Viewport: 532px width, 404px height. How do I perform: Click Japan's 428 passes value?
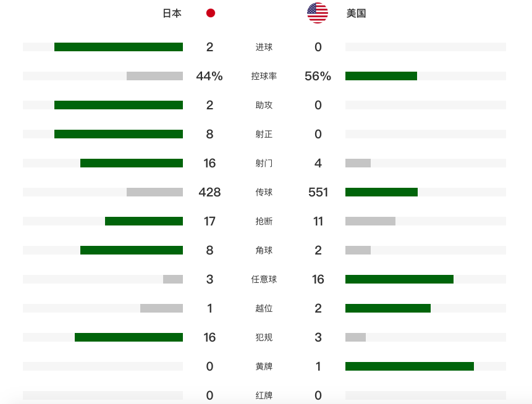pos(209,192)
